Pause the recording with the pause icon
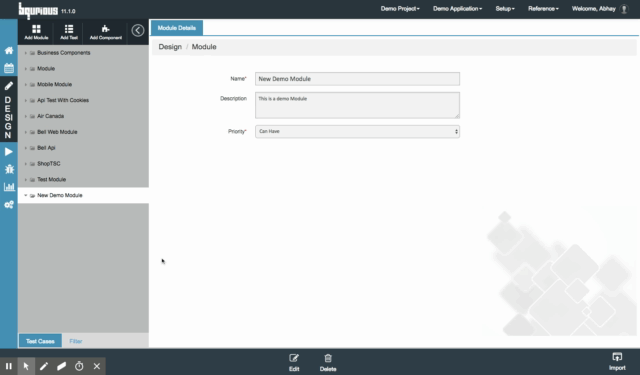640x375 pixels. click(x=9, y=366)
